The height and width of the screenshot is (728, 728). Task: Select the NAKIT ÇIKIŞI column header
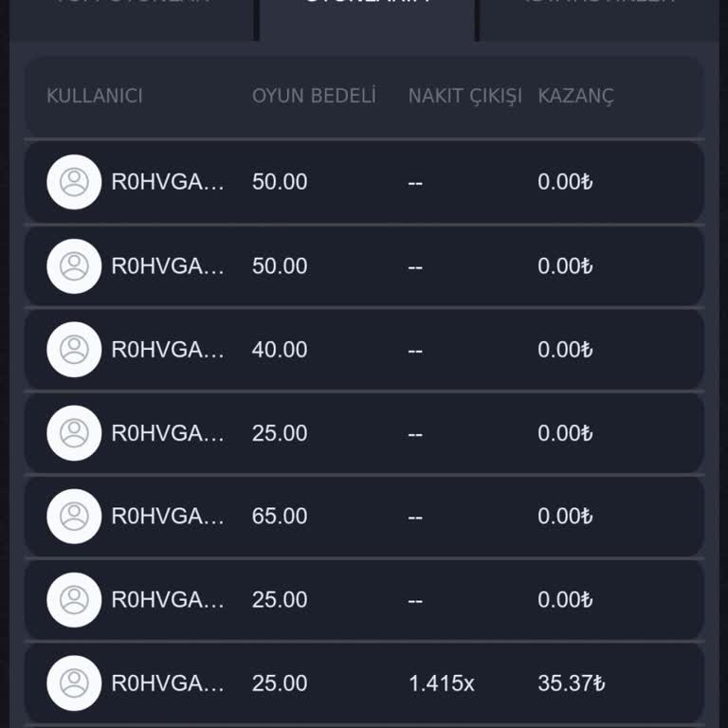464,96
